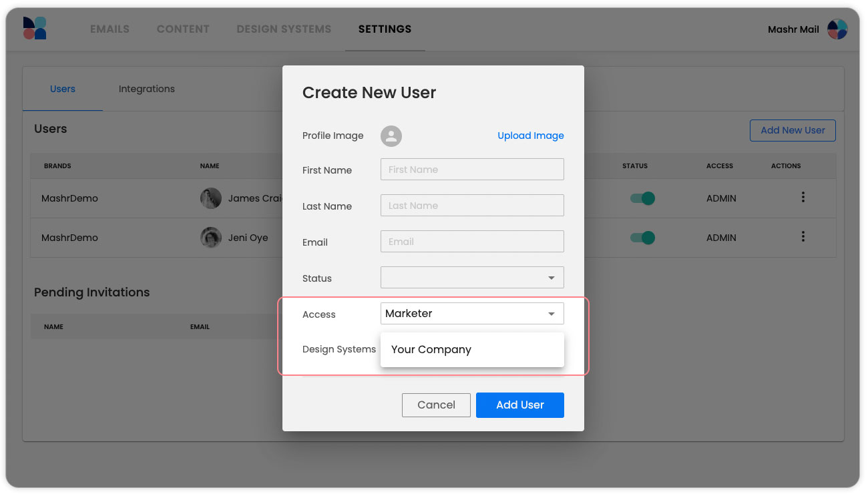Click the Mashr logo icon
The image size is (868, 494).
coord(35,29)
